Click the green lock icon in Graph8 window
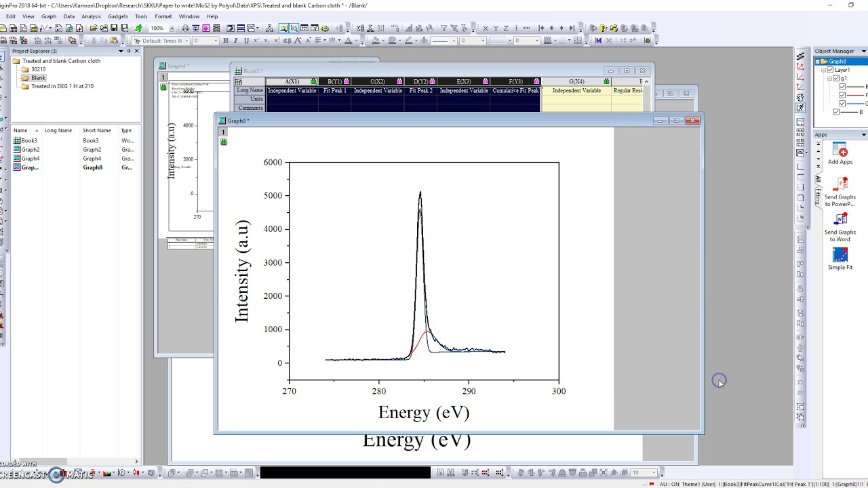Image resolution: width=868 pixels, height=488 pixels. (224, 142)
